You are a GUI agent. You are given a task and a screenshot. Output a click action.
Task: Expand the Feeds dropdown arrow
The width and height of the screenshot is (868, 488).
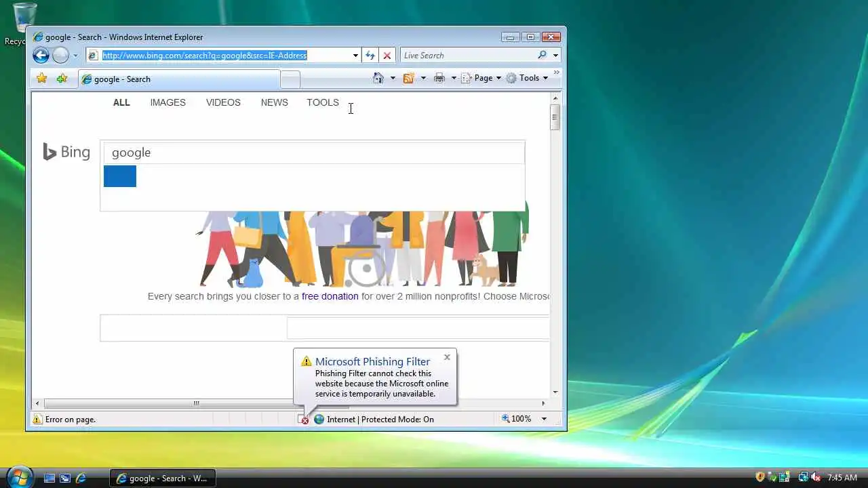click(423, 79)
